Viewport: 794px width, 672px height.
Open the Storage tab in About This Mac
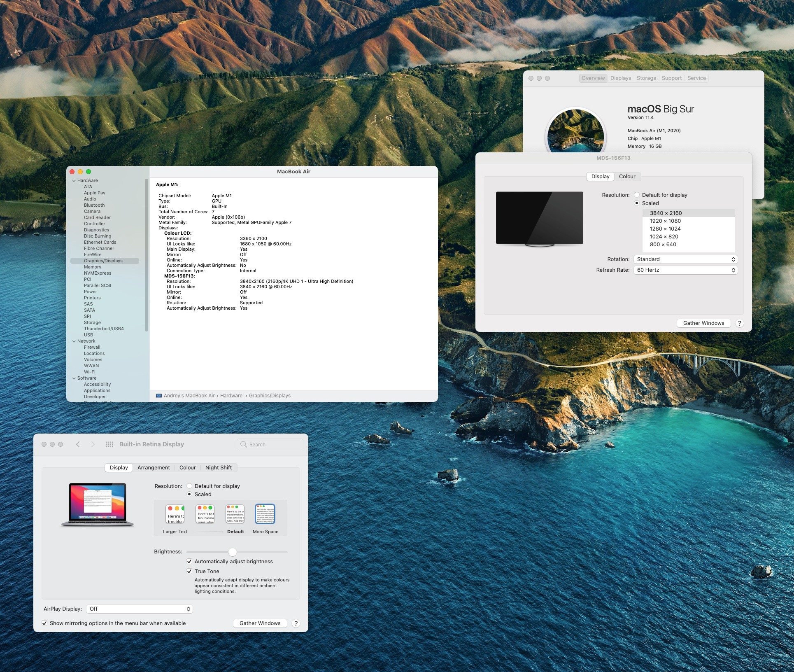[646, 78]
